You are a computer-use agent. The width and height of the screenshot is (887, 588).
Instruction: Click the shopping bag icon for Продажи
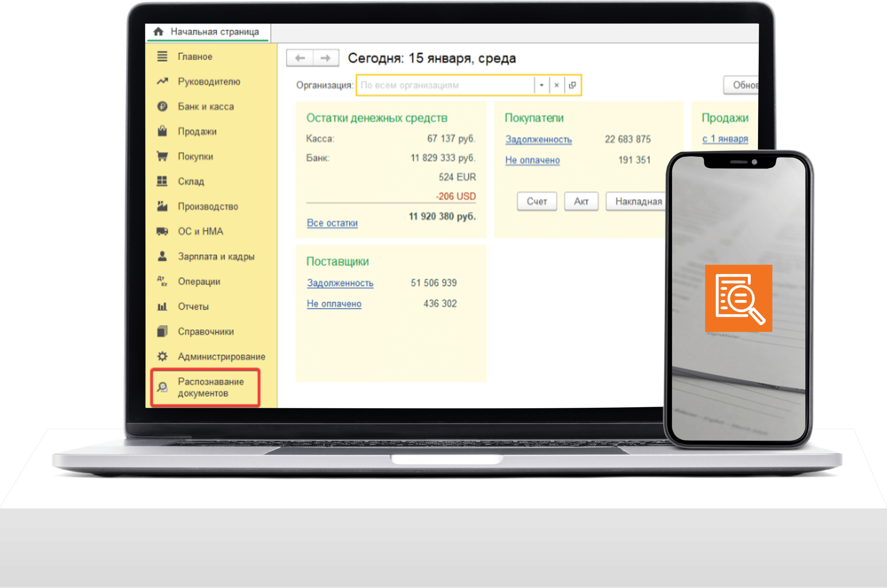pyautogui.click(x=162, y=131)
